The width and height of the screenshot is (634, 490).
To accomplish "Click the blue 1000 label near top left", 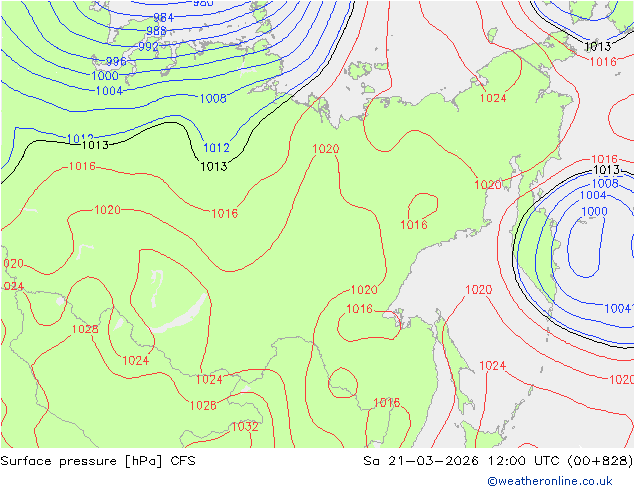I will coord(105,76).
